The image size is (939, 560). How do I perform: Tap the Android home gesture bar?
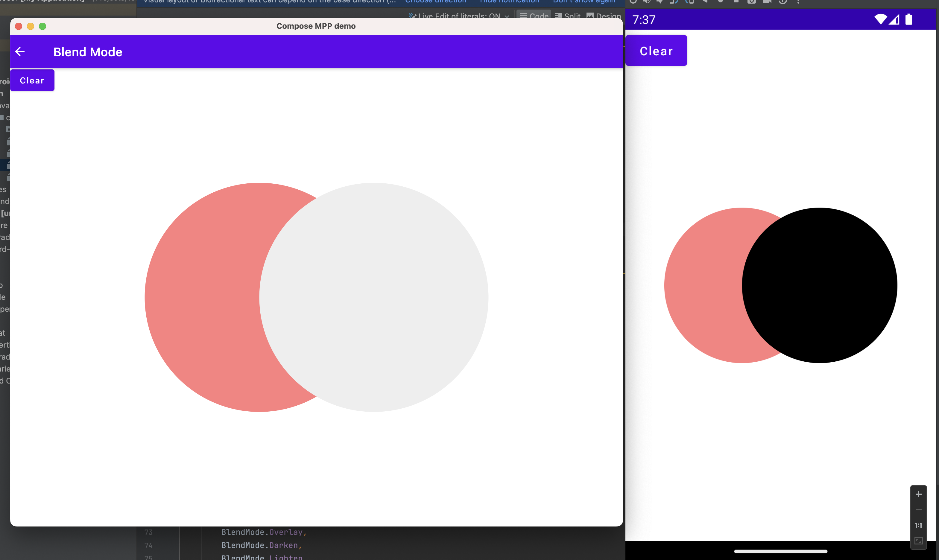(780, 551)
